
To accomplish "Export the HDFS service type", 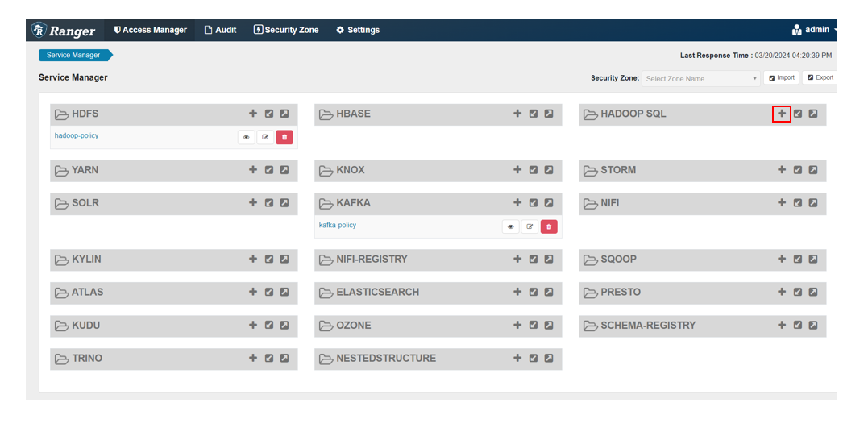I will [x=284, y=114].
